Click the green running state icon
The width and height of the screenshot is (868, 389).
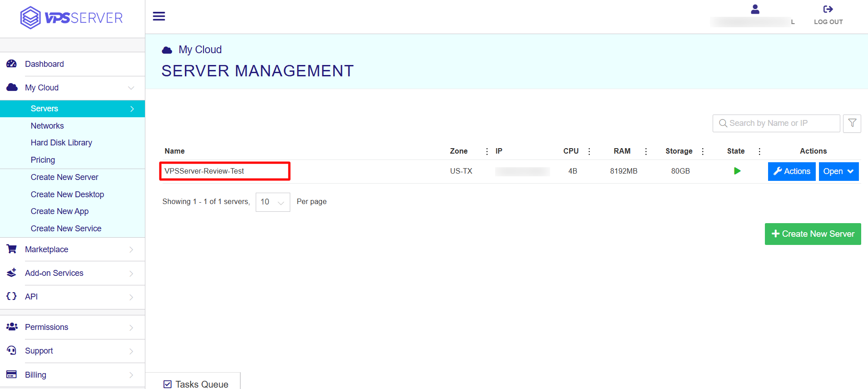[x=737, y=171]
